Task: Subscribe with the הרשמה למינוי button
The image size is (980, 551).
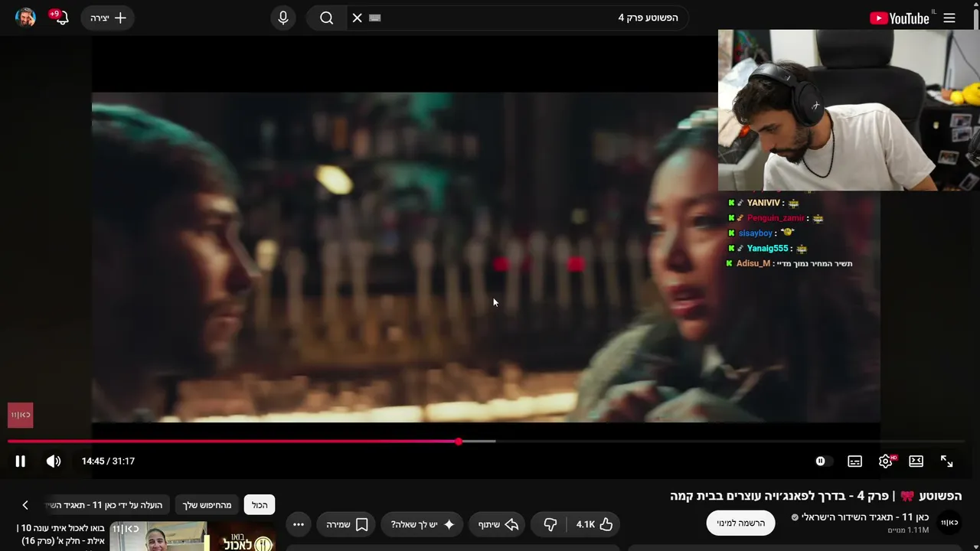Action: tap(740, 523)
